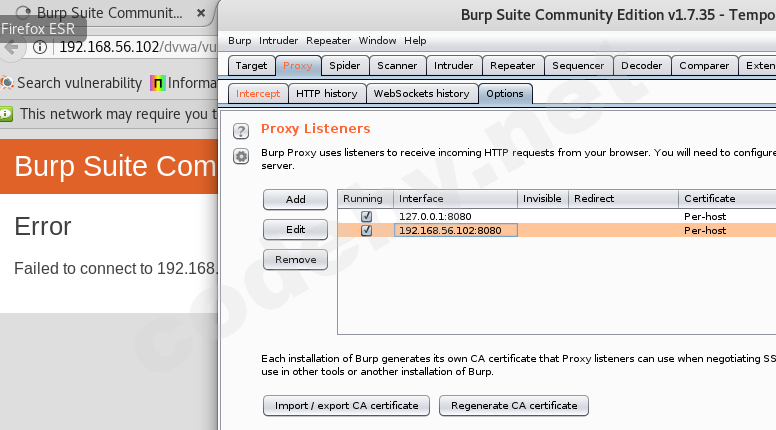
Task: Open the Help menu
Action: click(415, 40)
